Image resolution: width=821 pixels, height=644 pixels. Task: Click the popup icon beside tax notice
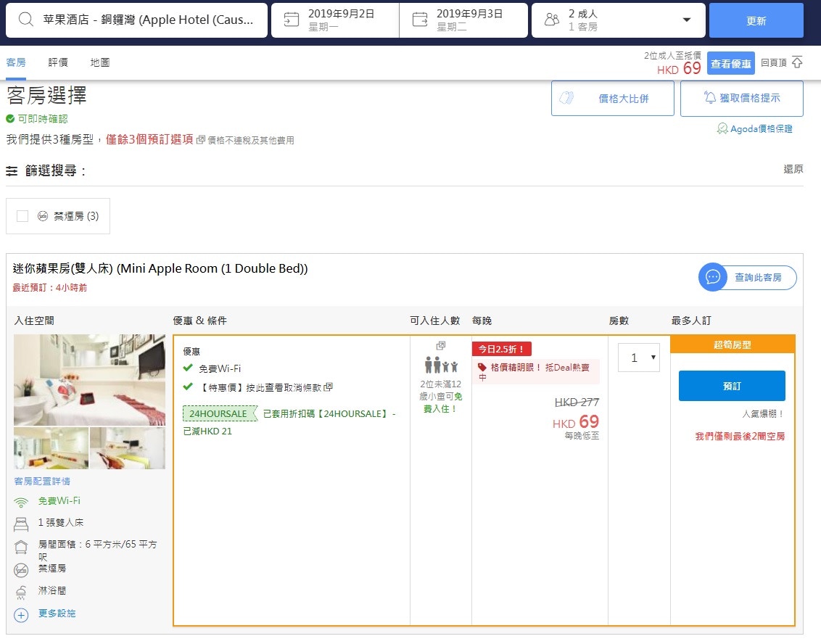[201, 140]
